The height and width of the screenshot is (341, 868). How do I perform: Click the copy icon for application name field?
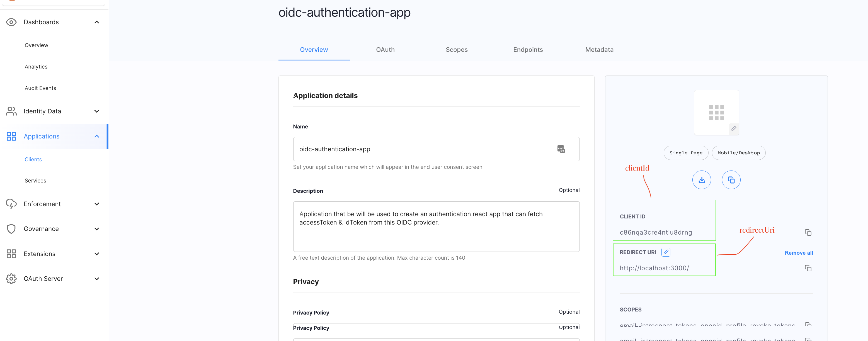pos(561,148)
